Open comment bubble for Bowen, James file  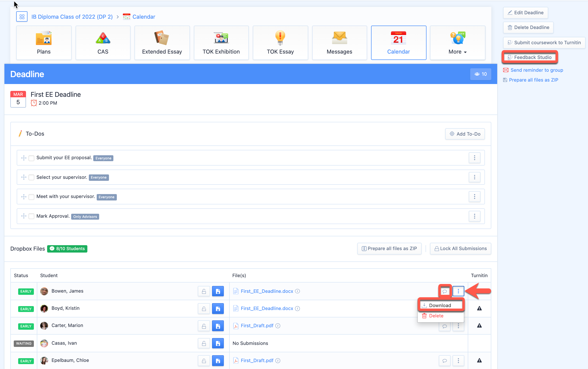445,291
